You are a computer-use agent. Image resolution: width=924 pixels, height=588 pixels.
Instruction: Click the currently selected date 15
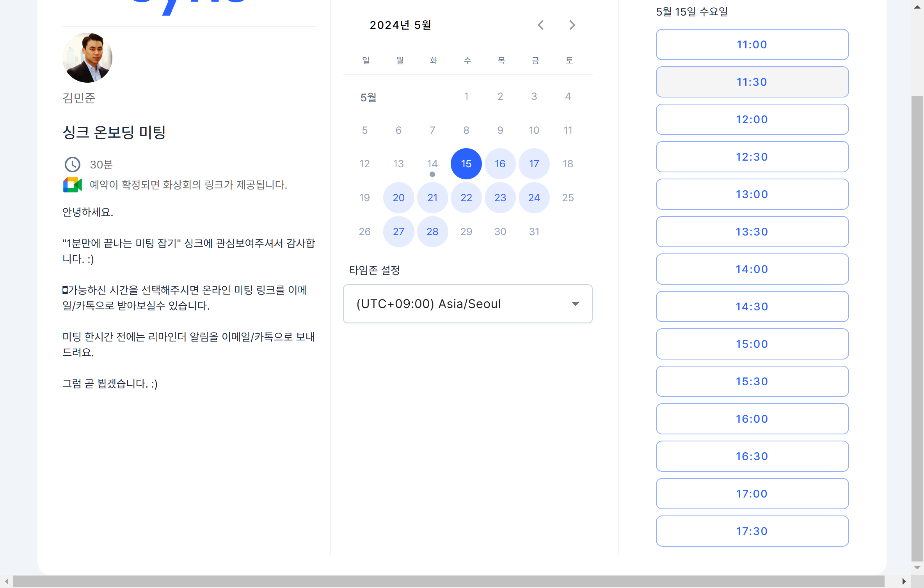466,164
